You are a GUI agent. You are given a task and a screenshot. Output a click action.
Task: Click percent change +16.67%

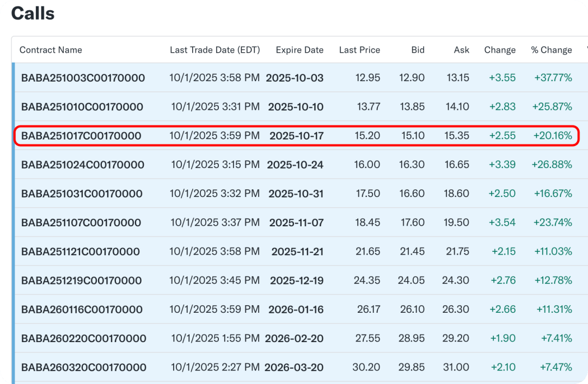(x=553, y=194)
